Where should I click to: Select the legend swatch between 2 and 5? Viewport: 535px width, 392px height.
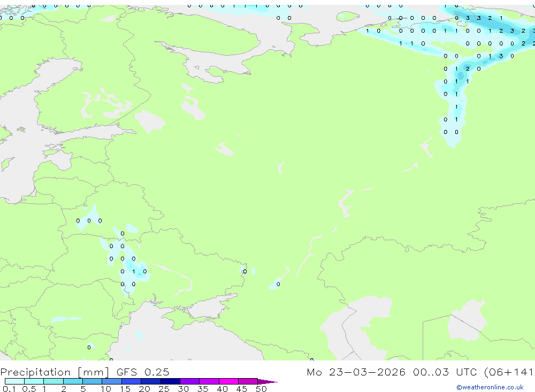[73, 381]
